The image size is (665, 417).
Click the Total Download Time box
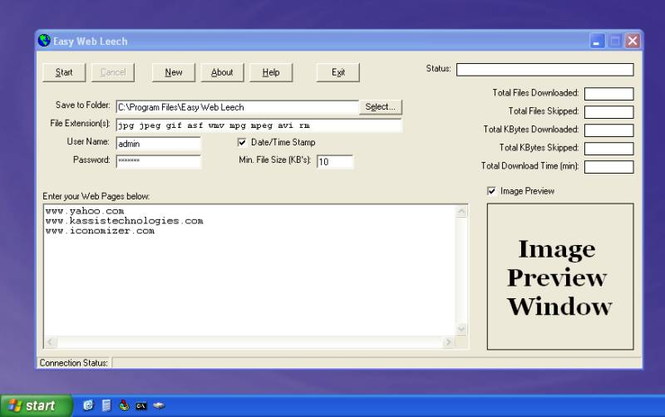609,167
